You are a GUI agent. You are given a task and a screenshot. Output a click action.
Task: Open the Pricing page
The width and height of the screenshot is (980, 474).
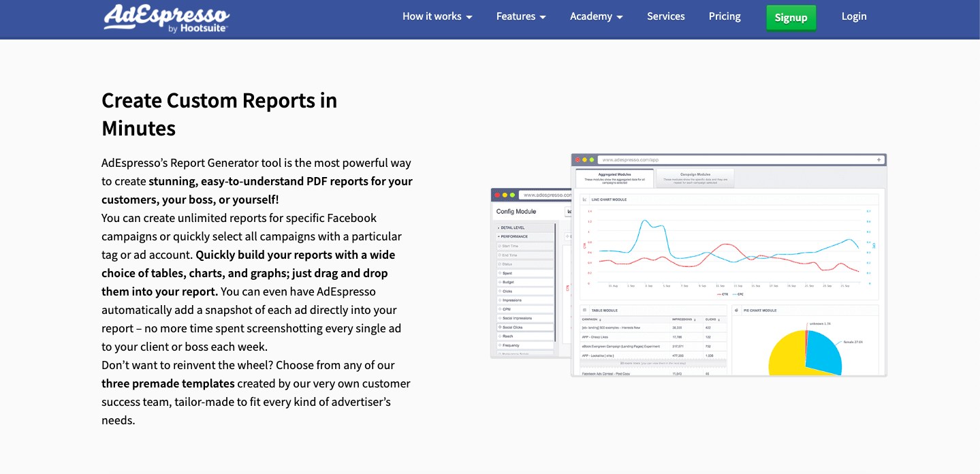pos(725,16)
